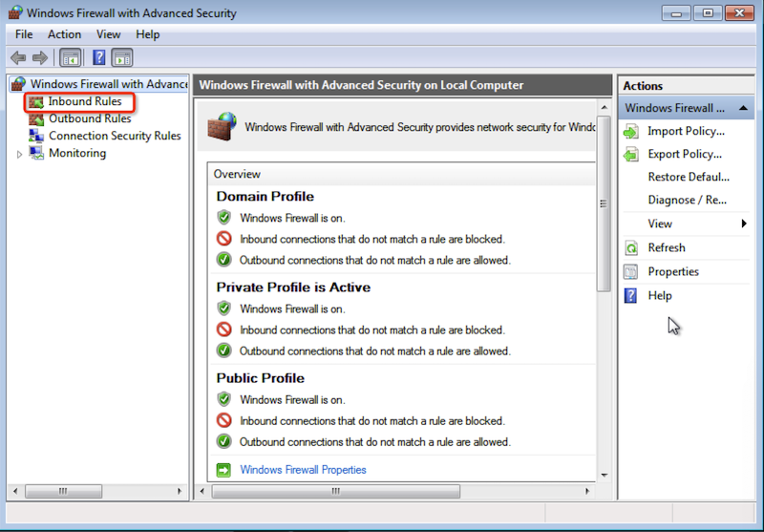Click the center pane horizontal scrollbar thumb
764x532 pixels.
click(x=336, y=491)
